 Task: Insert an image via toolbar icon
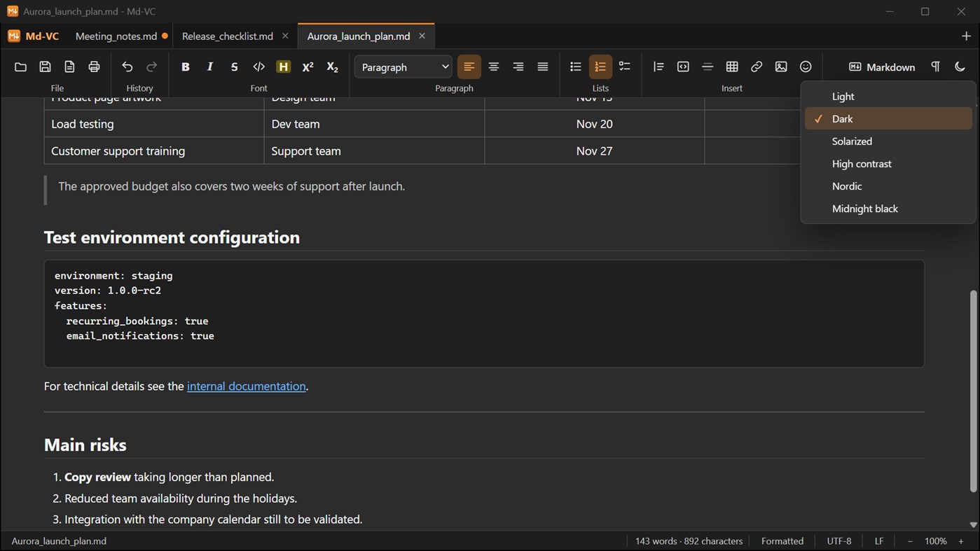(781, 67)
